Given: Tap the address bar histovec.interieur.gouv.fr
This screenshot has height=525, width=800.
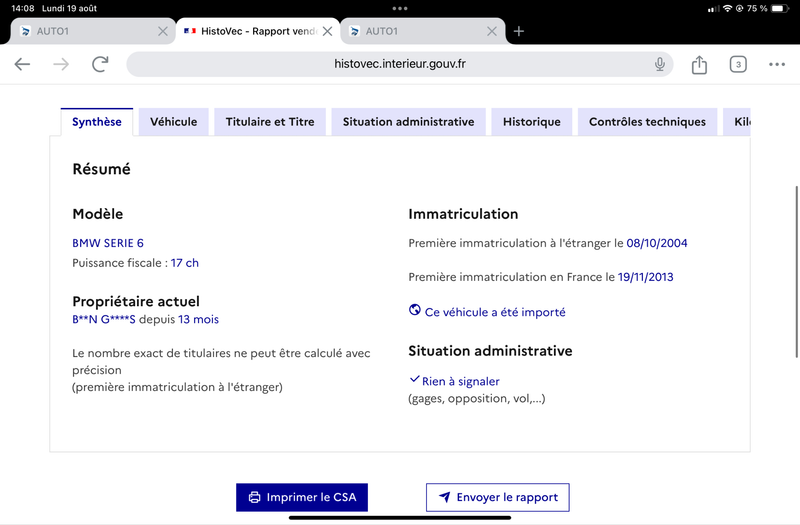Looking at the screenshot, I should pos(399,64).
